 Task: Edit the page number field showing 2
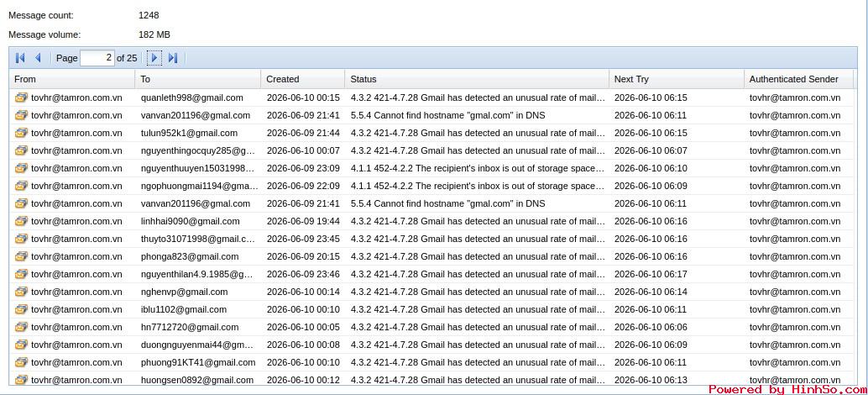click(x=97, y=58)
